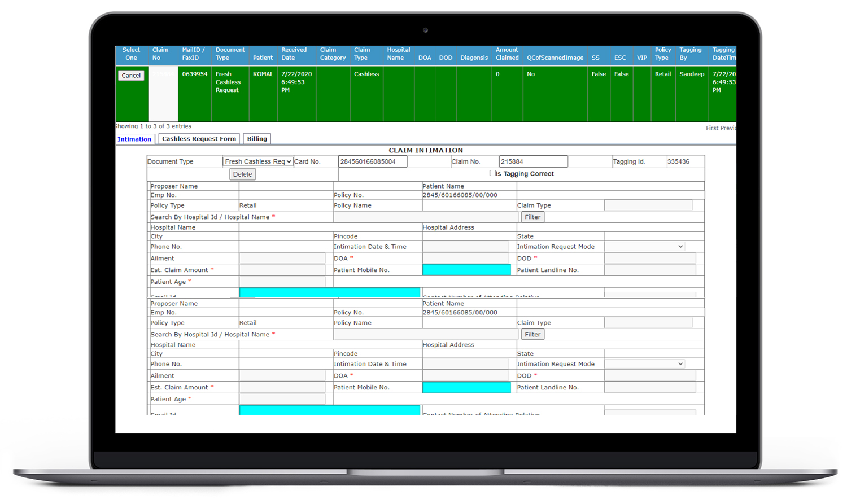Viewport: 847px width, 504px height.
Task: Focus the Claim No. text box
Action: point(532,162)
